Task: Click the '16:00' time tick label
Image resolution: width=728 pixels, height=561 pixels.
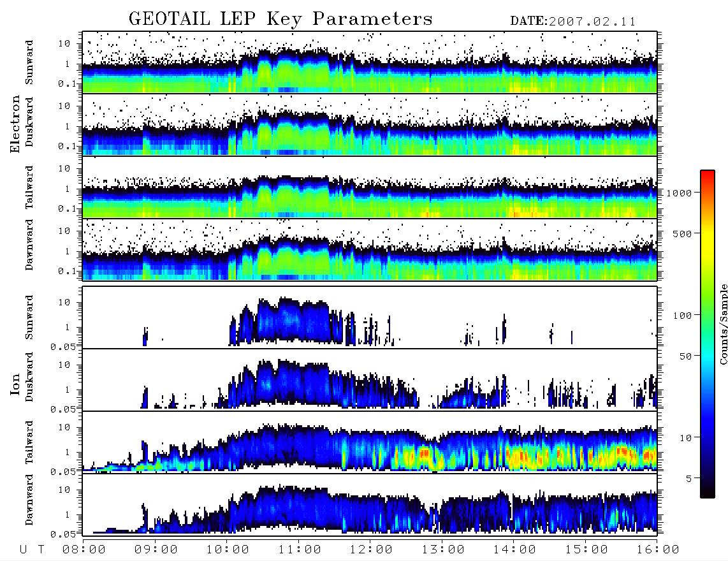Action: pos(658,550)
